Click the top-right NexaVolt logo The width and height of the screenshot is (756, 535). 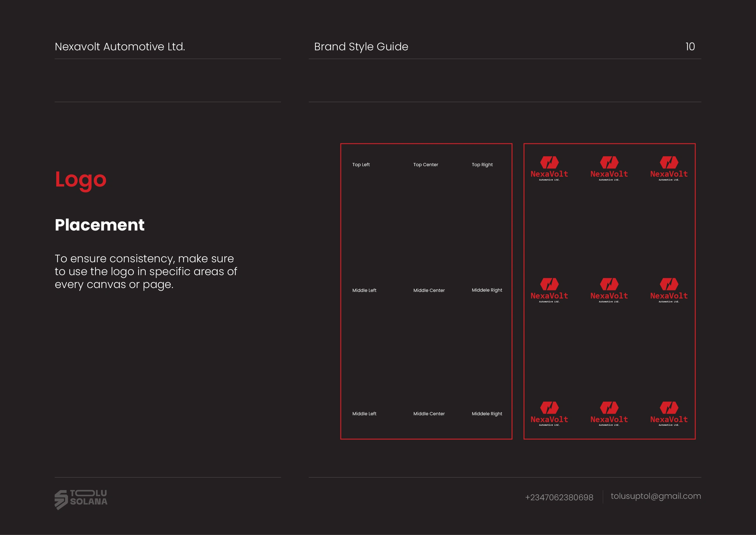(x=669, y=168)
